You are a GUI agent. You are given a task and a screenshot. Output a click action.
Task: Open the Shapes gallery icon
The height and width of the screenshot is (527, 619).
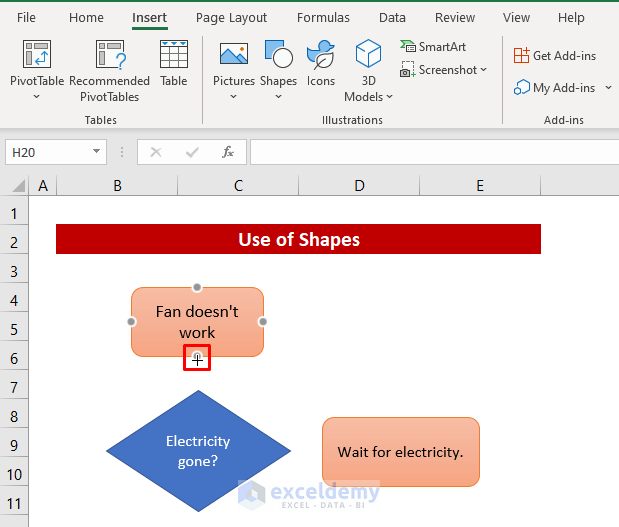pos(278,54)
